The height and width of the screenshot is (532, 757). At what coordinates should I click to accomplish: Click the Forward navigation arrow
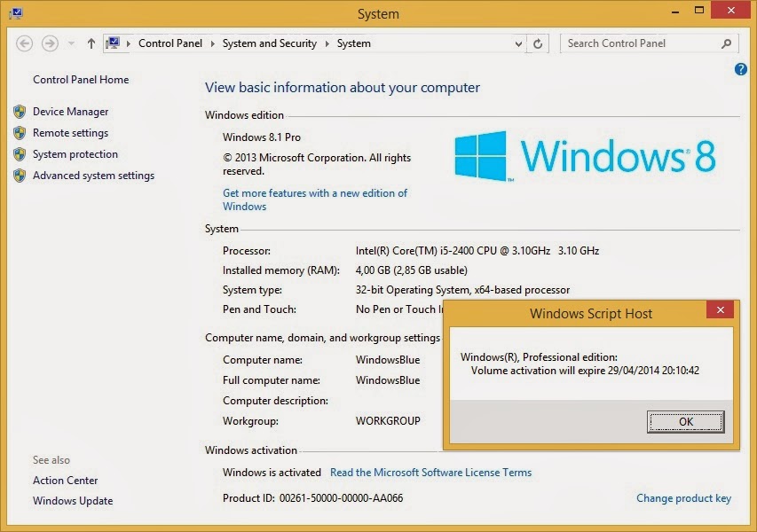(49, 43)
